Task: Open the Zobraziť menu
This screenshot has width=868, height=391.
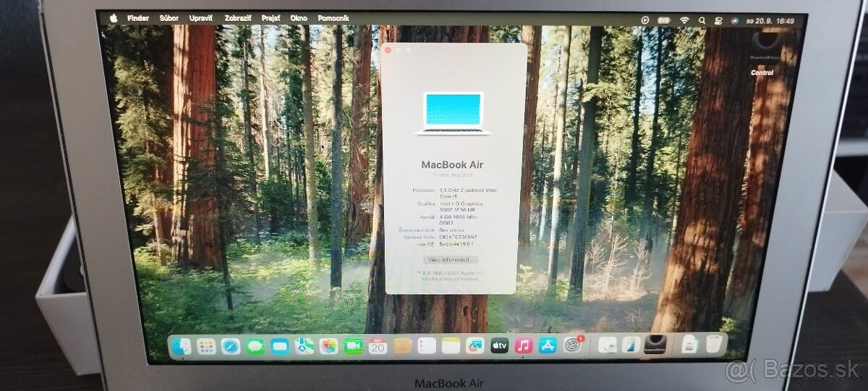Action: click(237, 17)
